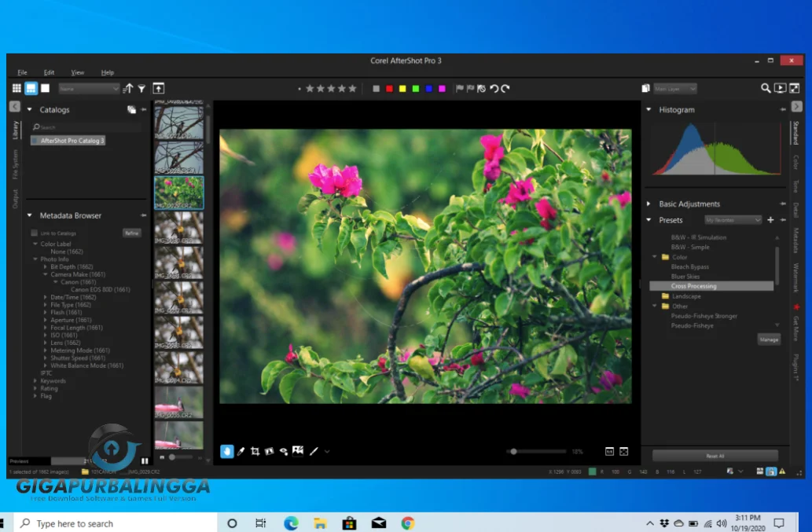812x532 pixels.
Task: Open the sort-by Name dropdown
Action: tap(89, 89)
